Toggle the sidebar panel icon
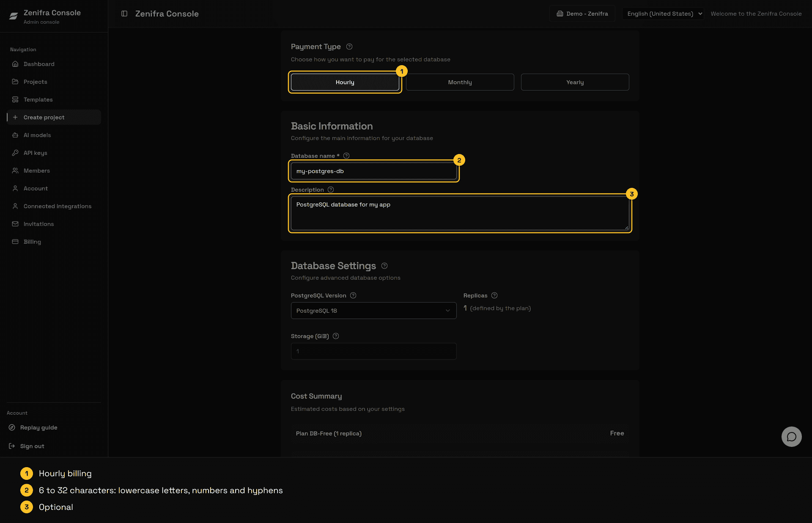 pos(124,14)
